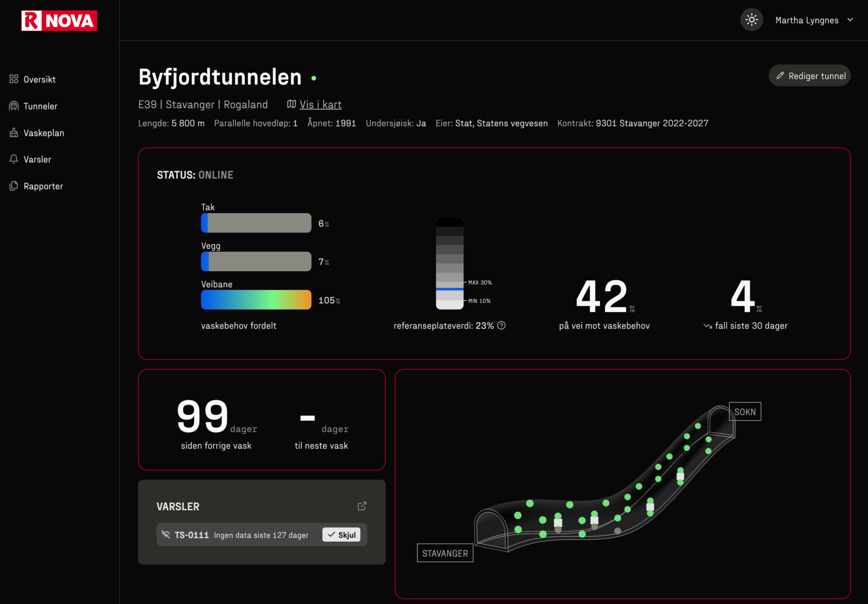
Task: Click the Varsler bell icon
Action: 14,159
